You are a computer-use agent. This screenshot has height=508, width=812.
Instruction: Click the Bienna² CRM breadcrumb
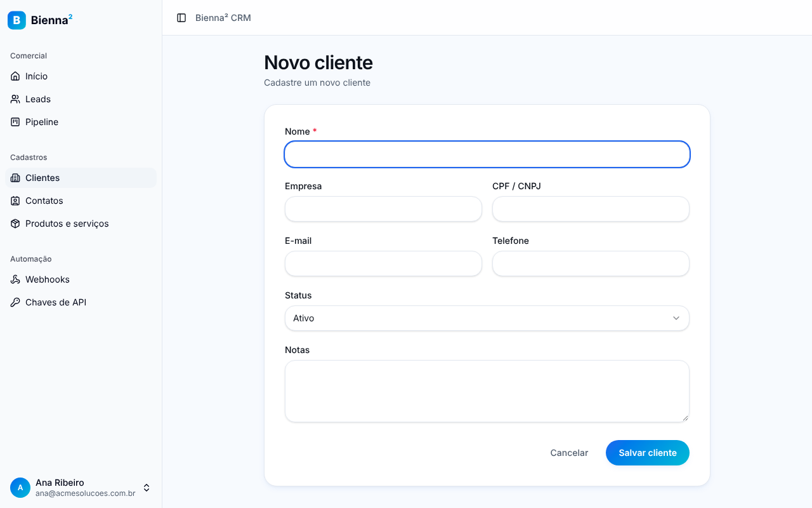pos(223,18)
